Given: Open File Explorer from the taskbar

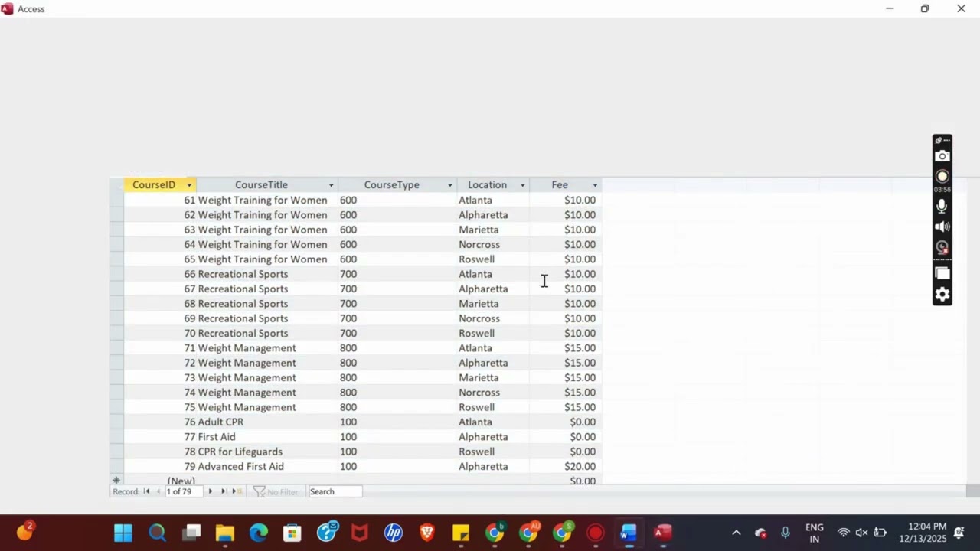Looking at the screenshot, I should 225,533.
